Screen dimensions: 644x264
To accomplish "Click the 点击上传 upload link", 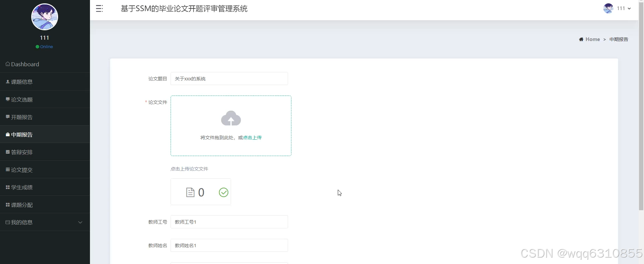I will click(252, 138).
